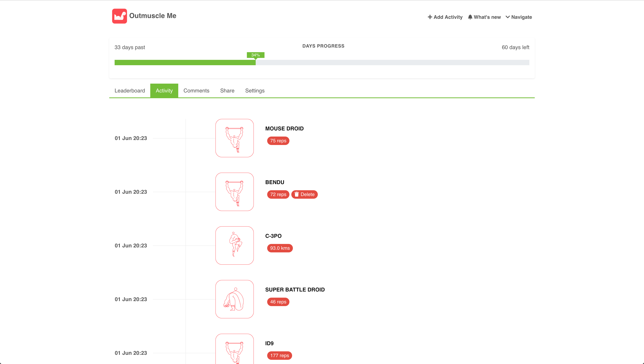Click the MOUSE DROID pull-up exercise icon

point(234,138)
